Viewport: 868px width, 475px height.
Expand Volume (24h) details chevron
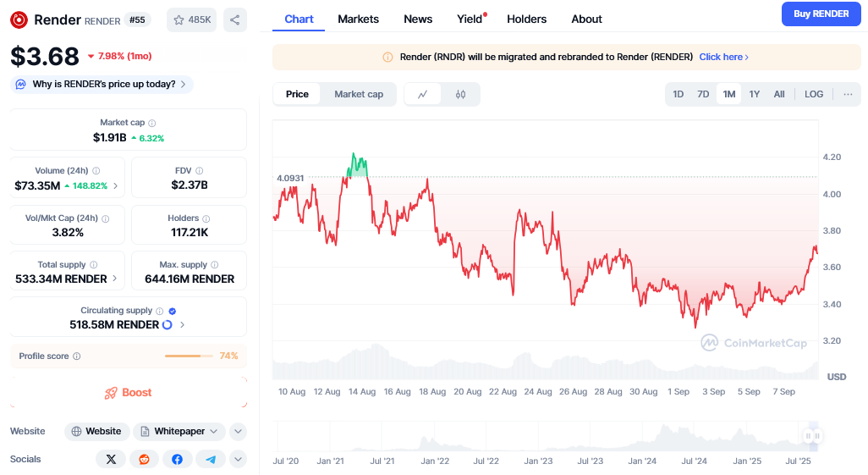tap(115, 185)
